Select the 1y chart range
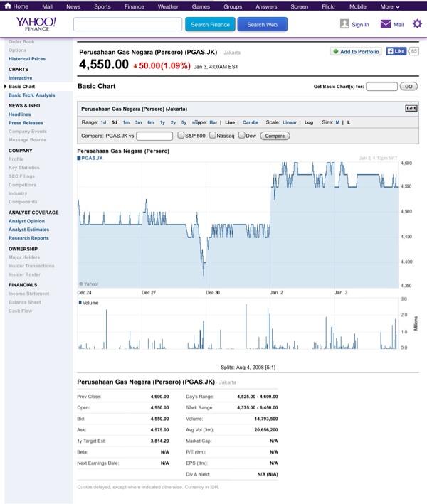 (x=162, y=122)
